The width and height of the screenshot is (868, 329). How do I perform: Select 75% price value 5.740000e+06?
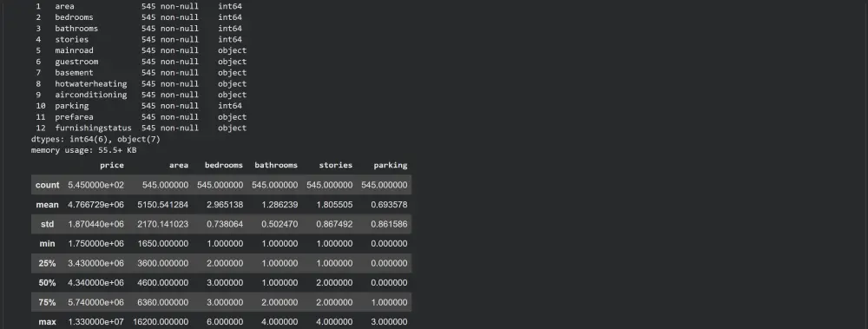(95, 302)
